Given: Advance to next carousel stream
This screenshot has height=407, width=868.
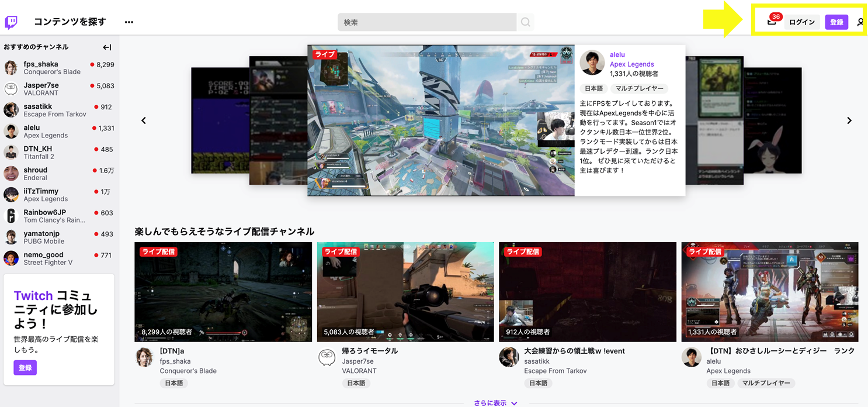Looking at the screenshot, I should (849, 120).
